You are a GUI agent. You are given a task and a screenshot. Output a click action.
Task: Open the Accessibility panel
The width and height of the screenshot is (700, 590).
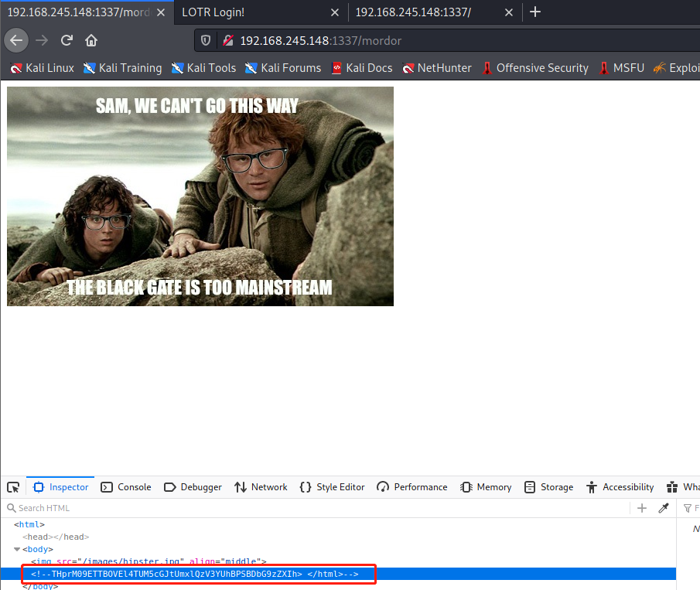(620, 487)
